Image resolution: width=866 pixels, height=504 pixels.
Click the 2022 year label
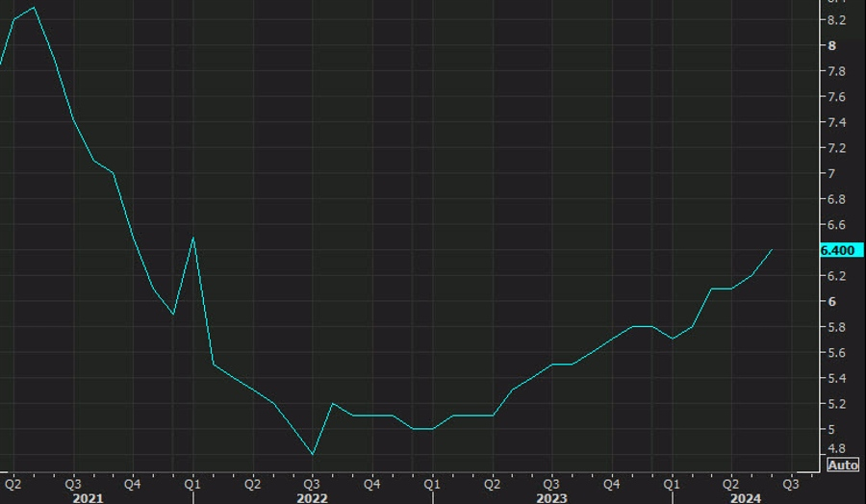tap(312, 498)
